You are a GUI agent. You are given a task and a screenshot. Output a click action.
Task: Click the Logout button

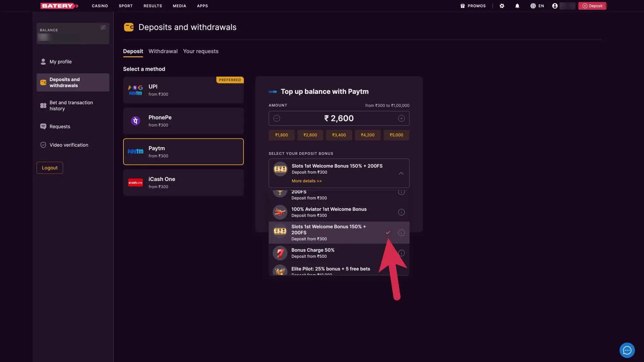click(50, 168)
